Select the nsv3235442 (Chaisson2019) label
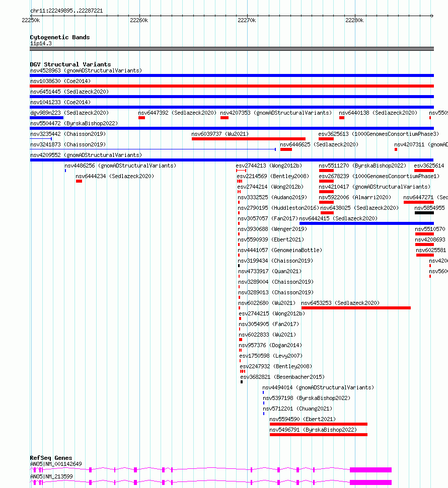 coord(68,134)
